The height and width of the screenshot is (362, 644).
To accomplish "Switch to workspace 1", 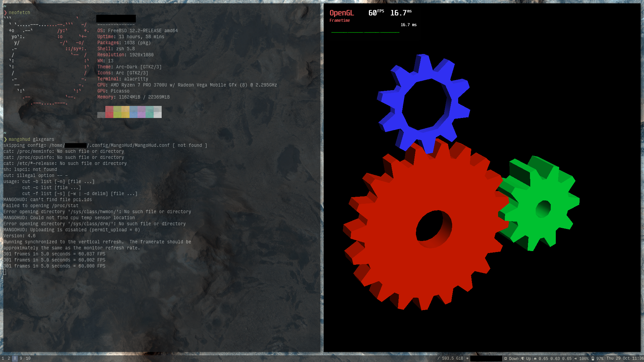I will pos(3,359).
